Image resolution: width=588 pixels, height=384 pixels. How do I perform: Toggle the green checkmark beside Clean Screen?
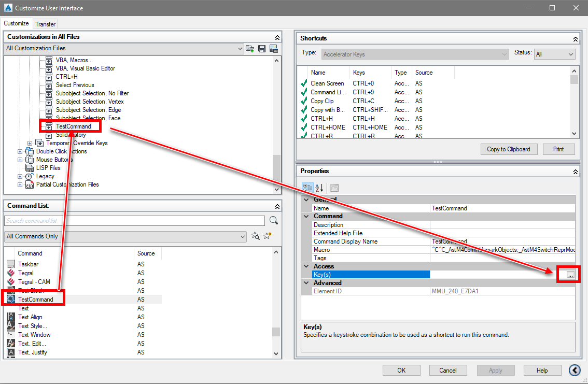(x=304, y=83)
